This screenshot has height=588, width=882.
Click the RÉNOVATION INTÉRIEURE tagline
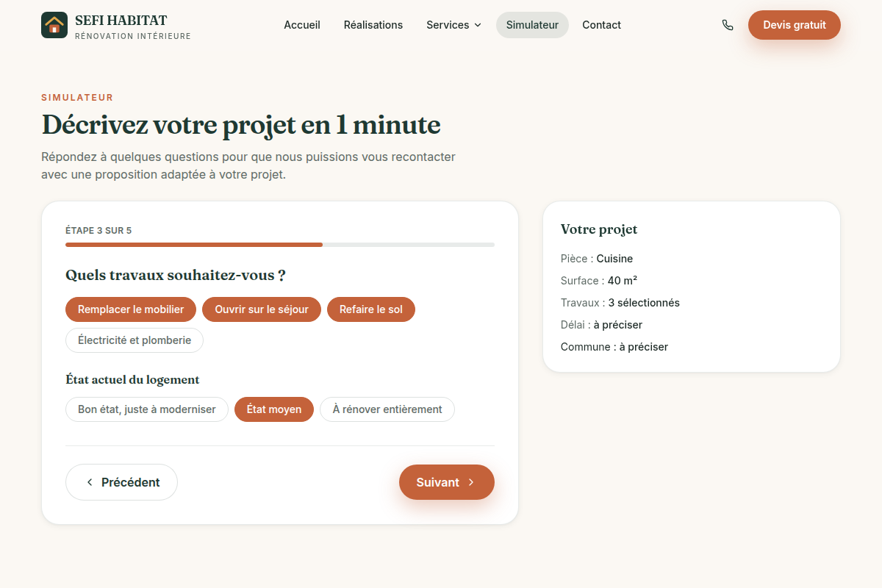133,36
